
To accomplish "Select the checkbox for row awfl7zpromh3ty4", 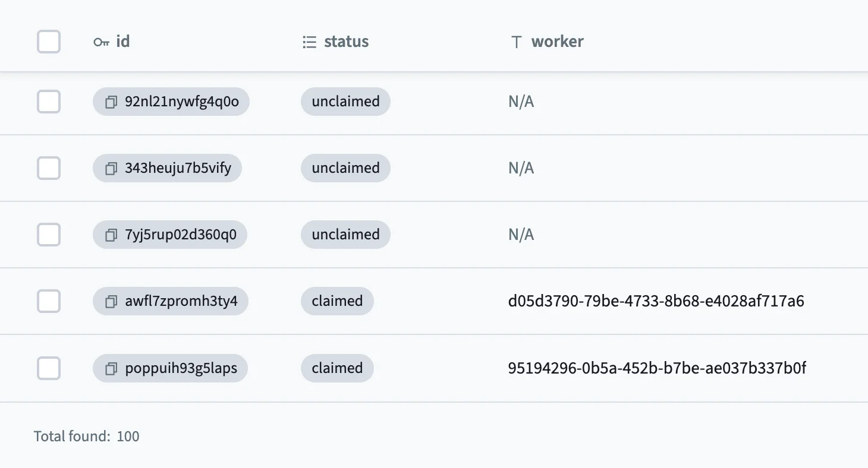I will pos(49,301).
